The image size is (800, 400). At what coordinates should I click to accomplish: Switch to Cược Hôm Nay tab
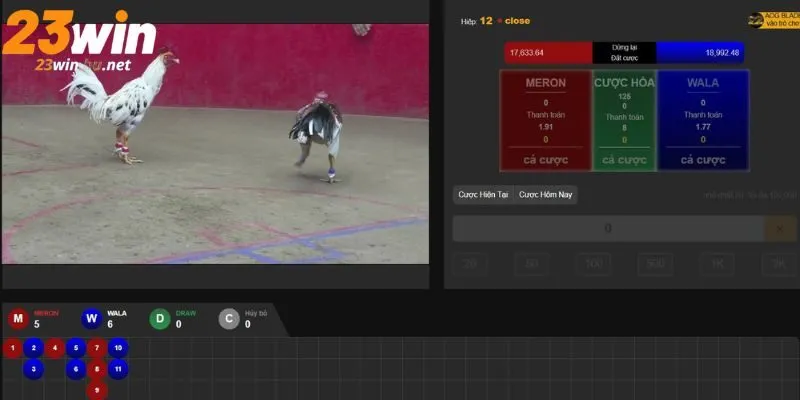tap(547, 195)
